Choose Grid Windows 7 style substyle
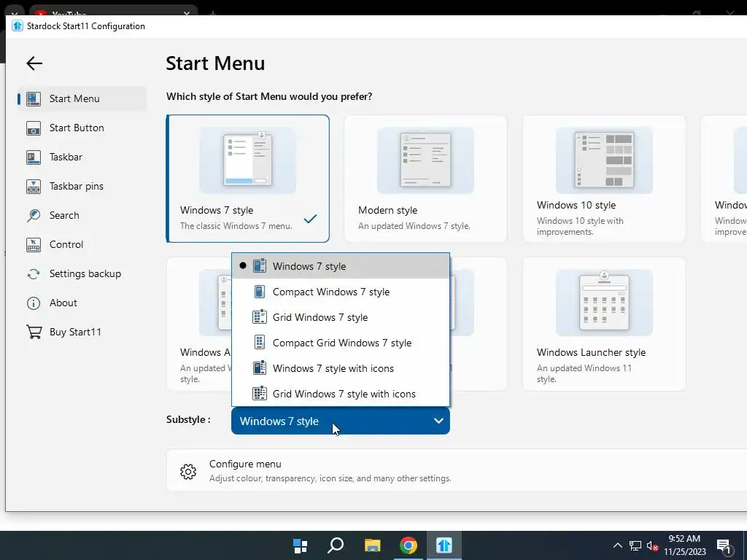This screenshot has height=560, width=747. click(341, 317)
